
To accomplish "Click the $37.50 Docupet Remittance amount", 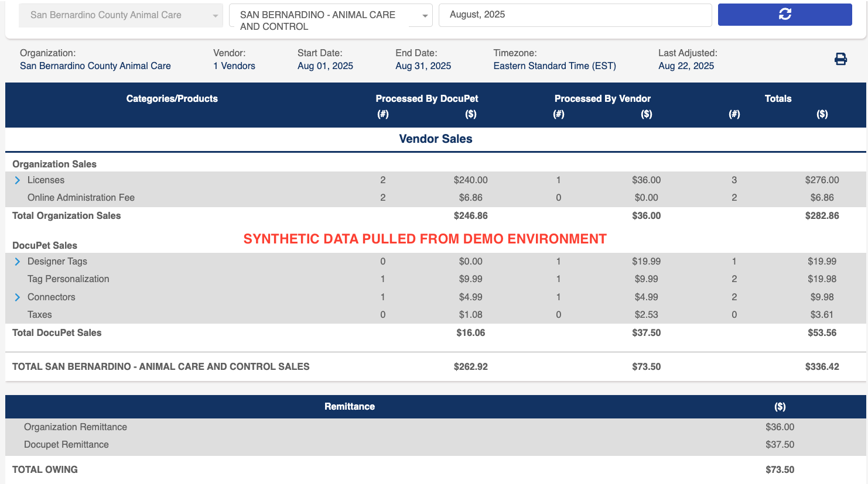I will click(x=780, y=445).
